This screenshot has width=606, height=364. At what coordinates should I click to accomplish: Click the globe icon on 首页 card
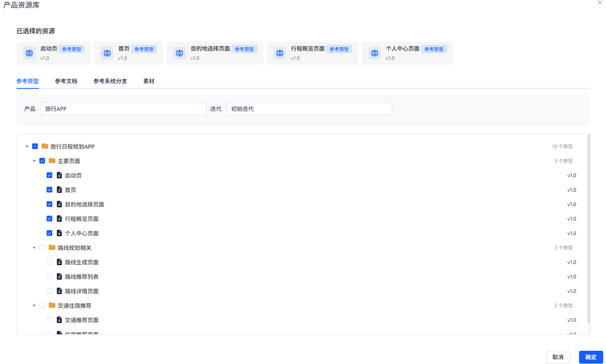click(x=107, y=53)
